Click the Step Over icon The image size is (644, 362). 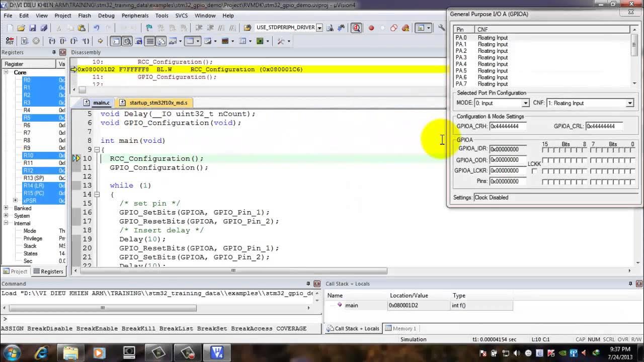pyautogui.click(x=63, y=41)
